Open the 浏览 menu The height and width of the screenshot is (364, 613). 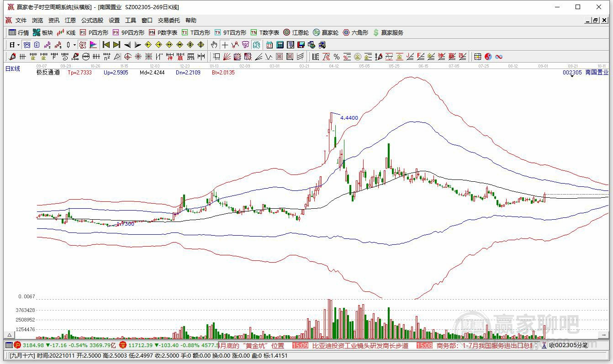[37, 21]
